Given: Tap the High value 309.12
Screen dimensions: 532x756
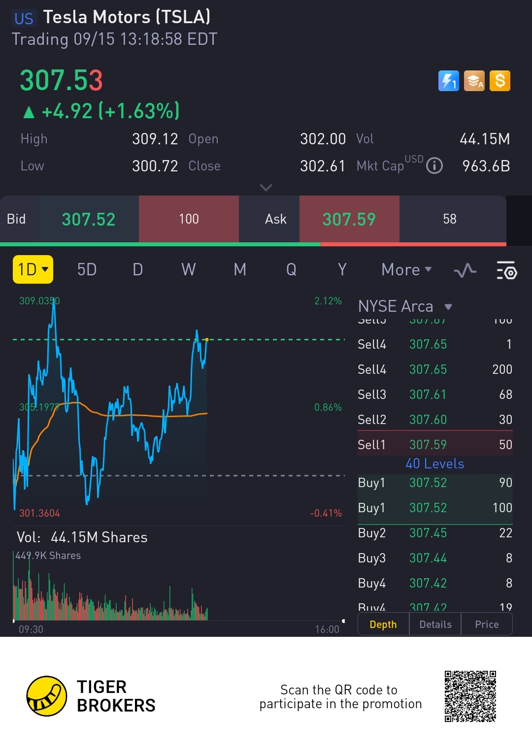Looking at the screenshot, I should click(x=155, y=139).
